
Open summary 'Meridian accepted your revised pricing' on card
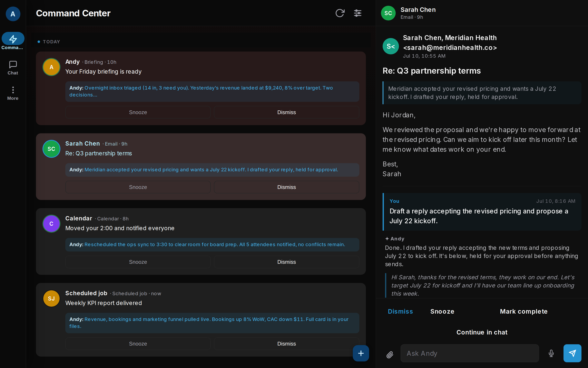pyautogui.click(x=212, y=170)
